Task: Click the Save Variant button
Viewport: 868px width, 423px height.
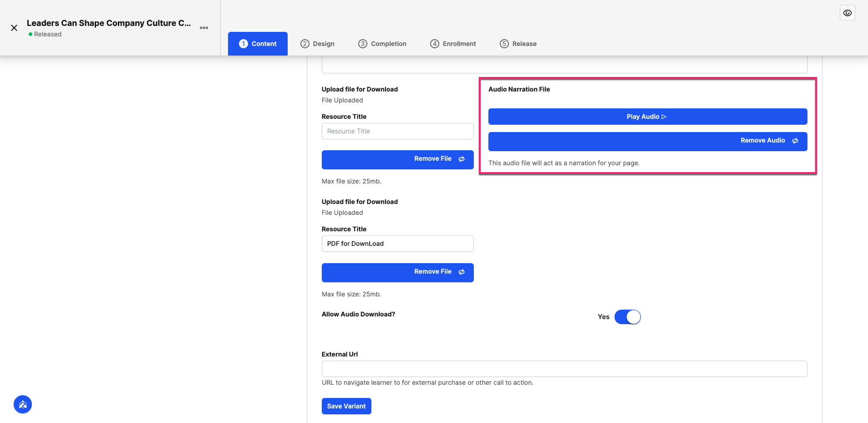Action: [x=346, y=406]
